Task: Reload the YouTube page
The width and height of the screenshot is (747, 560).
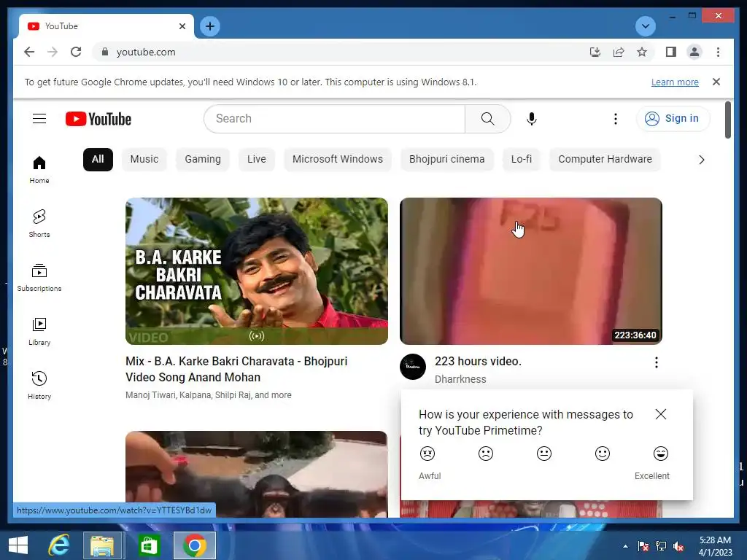Action: click(76, 52)
